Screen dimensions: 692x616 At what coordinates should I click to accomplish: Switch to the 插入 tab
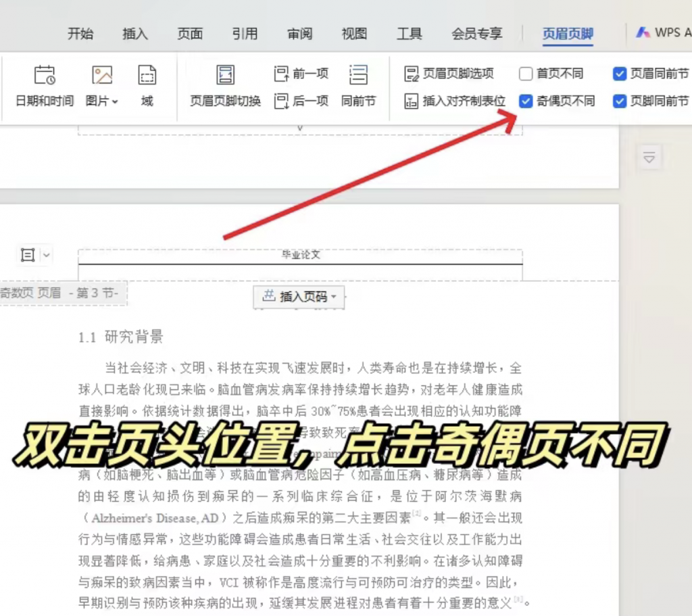(x=135, y=34)
